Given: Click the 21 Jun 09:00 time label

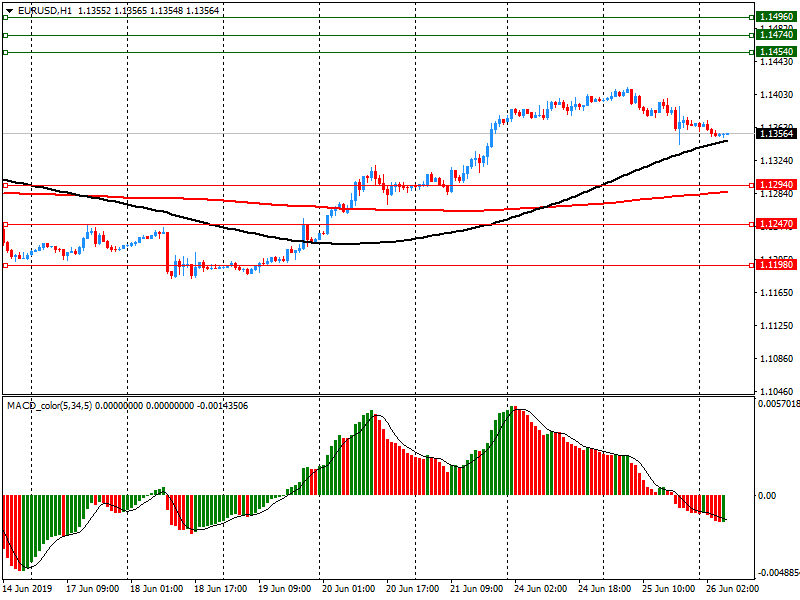Looking at the screenshot, I should 477,588.
